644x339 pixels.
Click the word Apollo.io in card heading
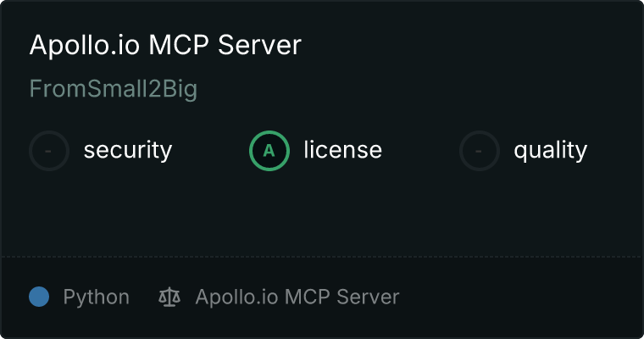tap(85, 45)
